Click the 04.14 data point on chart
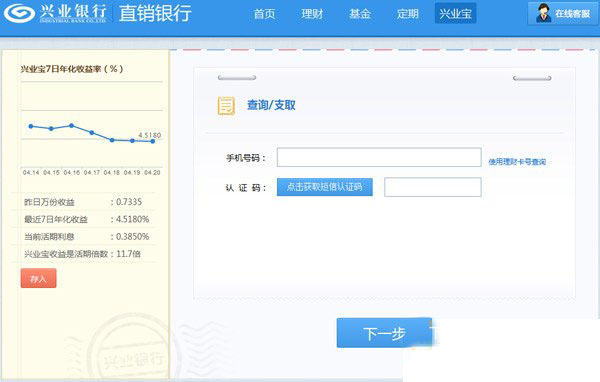 click(31, 126)
